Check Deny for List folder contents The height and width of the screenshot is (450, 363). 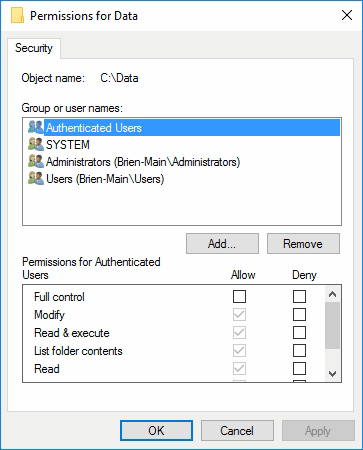tap(299, 350)
